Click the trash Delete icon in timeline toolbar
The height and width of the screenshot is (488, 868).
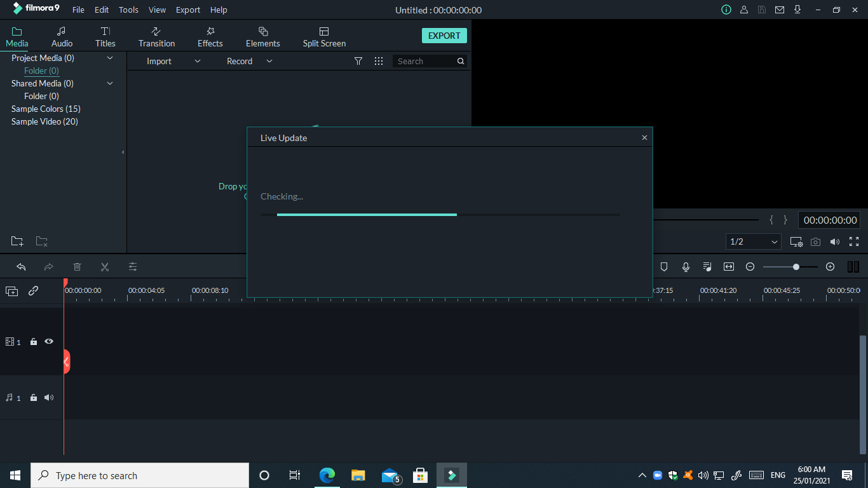tap(77, 267)
